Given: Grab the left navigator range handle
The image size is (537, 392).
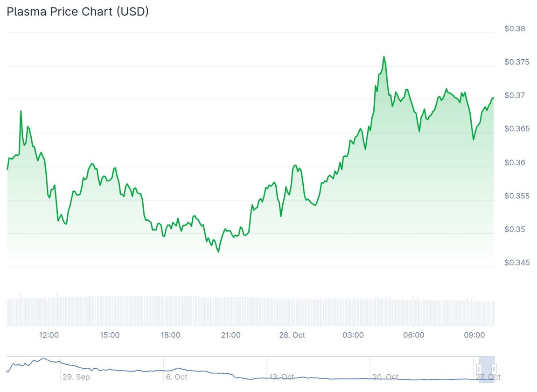Looking at the screenshot, I should [x=479, y=370].
